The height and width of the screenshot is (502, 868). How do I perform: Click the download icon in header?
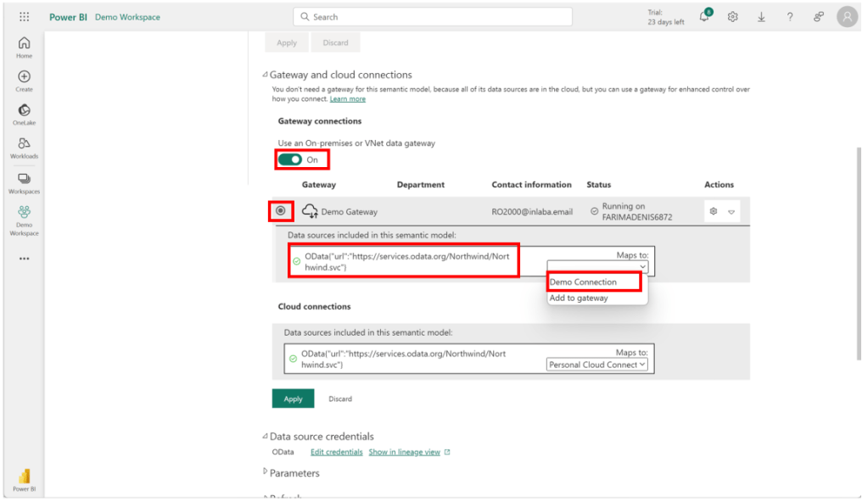click(x=761, y=17)
